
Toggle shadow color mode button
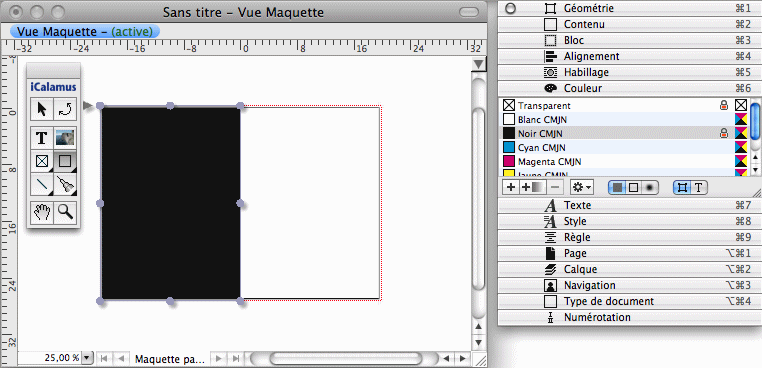[650, 188]
